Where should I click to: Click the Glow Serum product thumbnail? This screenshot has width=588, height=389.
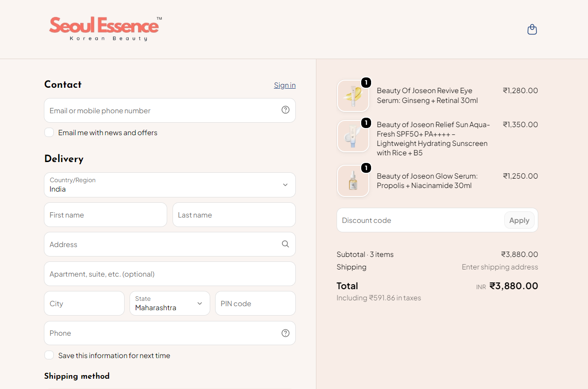point(353,181)
